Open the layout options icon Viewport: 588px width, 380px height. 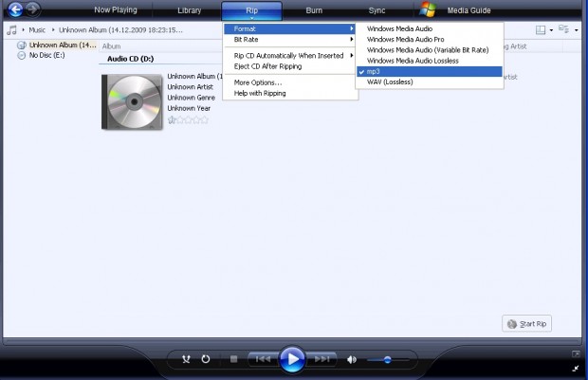tap(541, 30)
